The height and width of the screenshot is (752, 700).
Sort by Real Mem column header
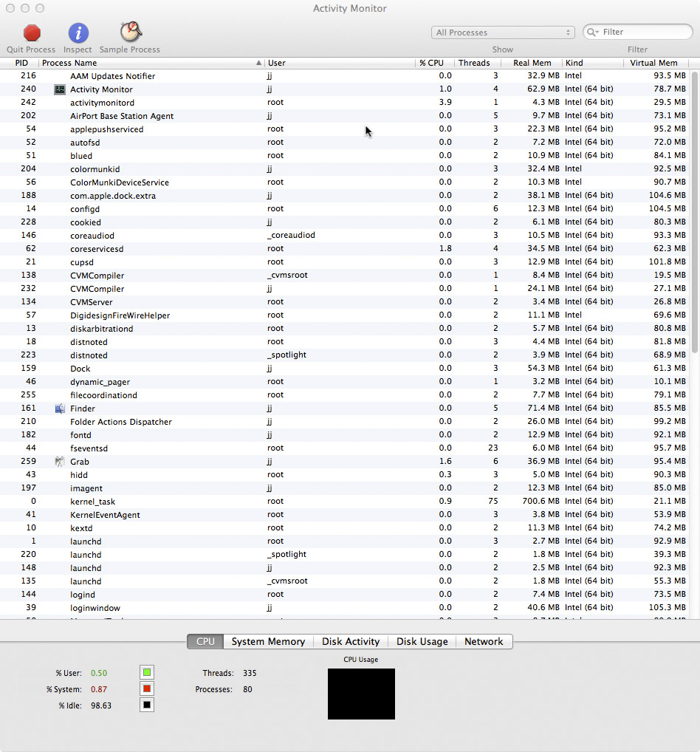coord(531,63)
